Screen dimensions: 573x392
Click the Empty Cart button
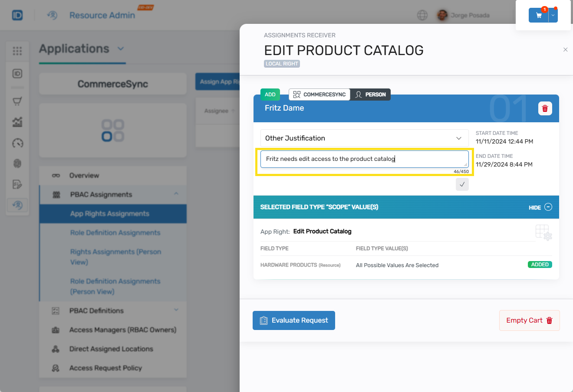[529, 320]
